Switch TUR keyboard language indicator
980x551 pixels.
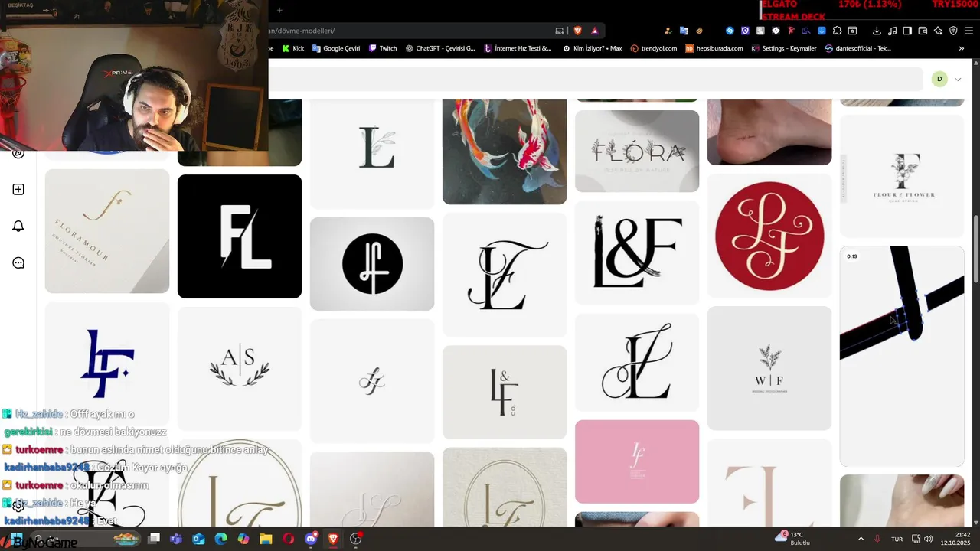point(897,539)
